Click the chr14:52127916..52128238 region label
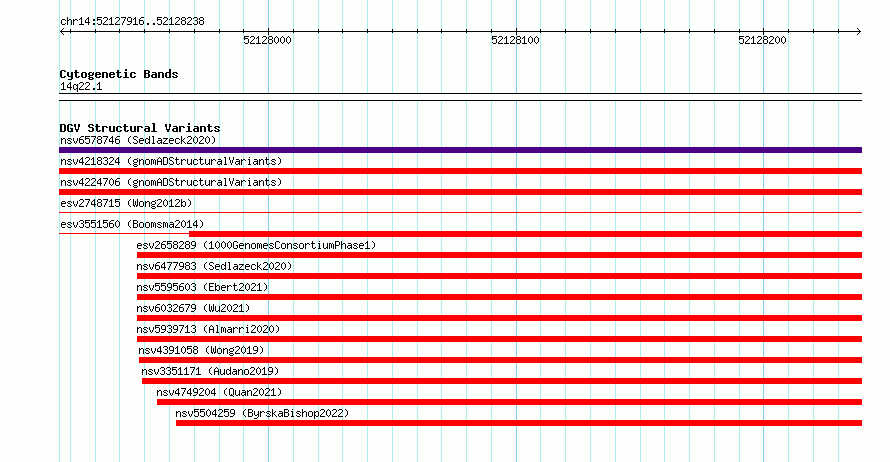This screenshot has width=890, height=462. click(132, 22)
